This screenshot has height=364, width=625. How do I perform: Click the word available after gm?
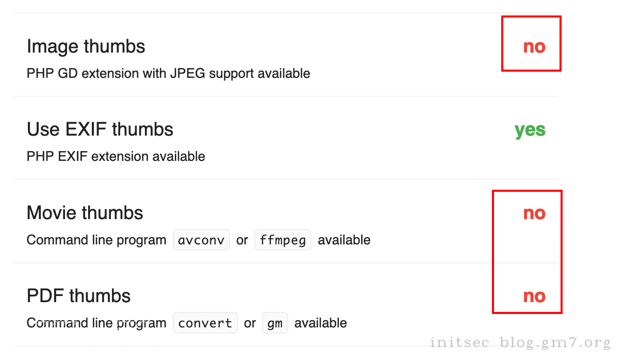click(320, 323)
